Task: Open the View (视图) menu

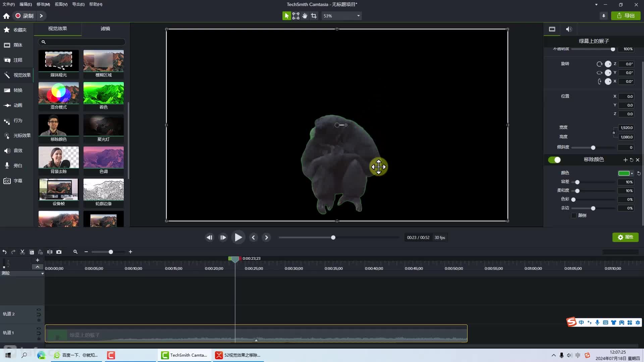Action: [61, 4]
